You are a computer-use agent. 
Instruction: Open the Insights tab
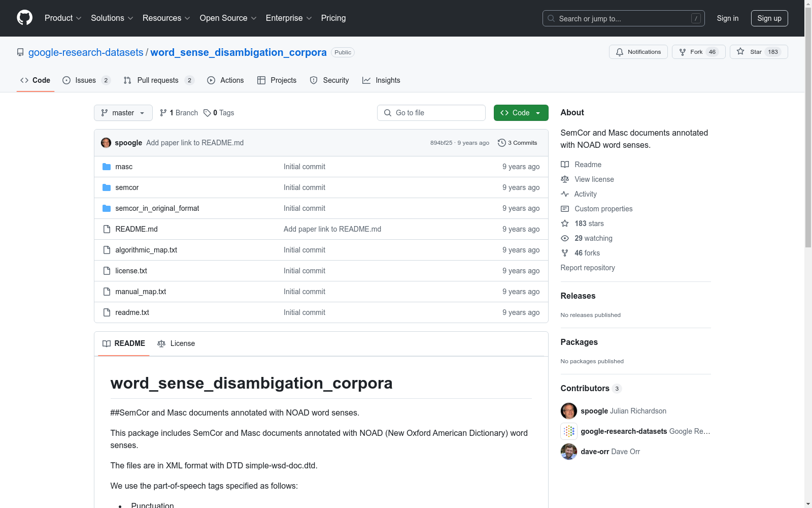pos(381,80)
